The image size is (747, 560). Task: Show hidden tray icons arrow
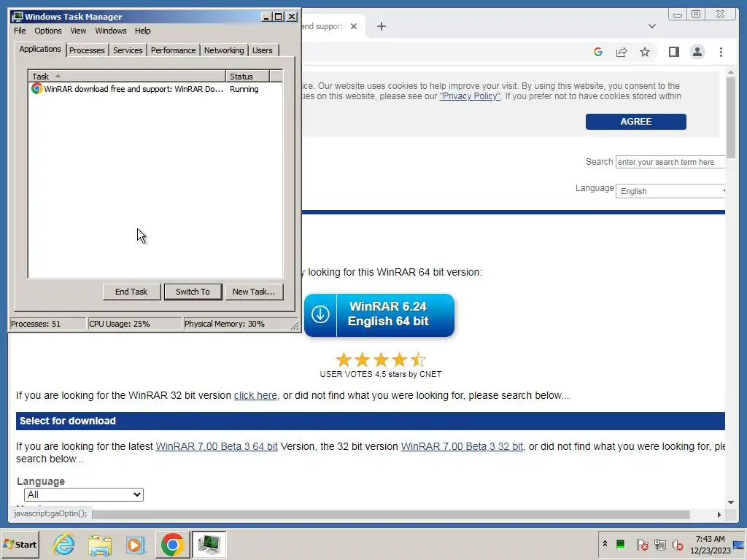[605, 543]
